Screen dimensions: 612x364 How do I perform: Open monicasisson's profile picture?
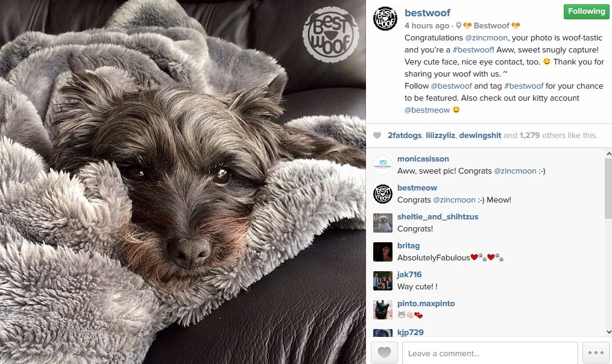tap(383, 165)
